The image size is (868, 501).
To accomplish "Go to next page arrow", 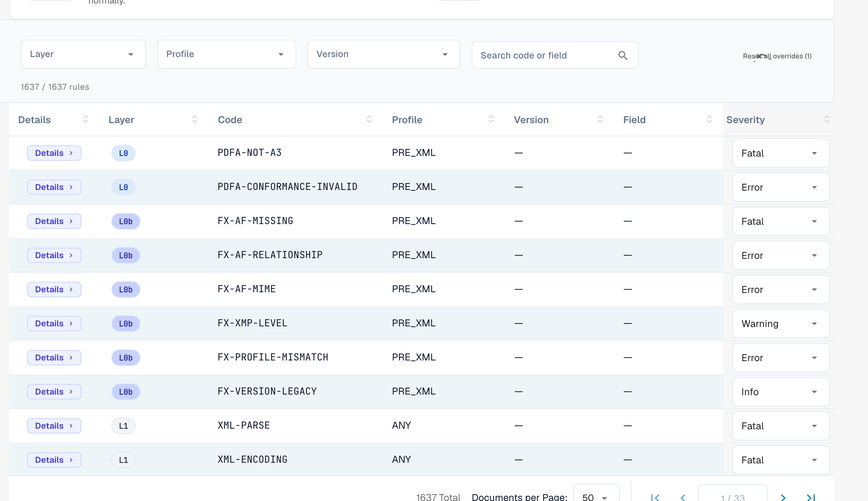I will point(783,497).
